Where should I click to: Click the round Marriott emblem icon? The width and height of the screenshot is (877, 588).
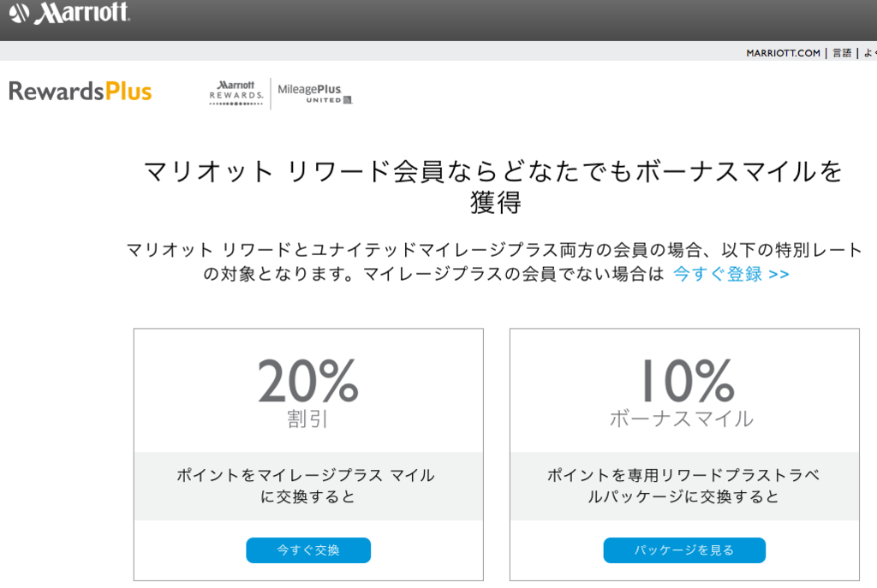(20, 14)
